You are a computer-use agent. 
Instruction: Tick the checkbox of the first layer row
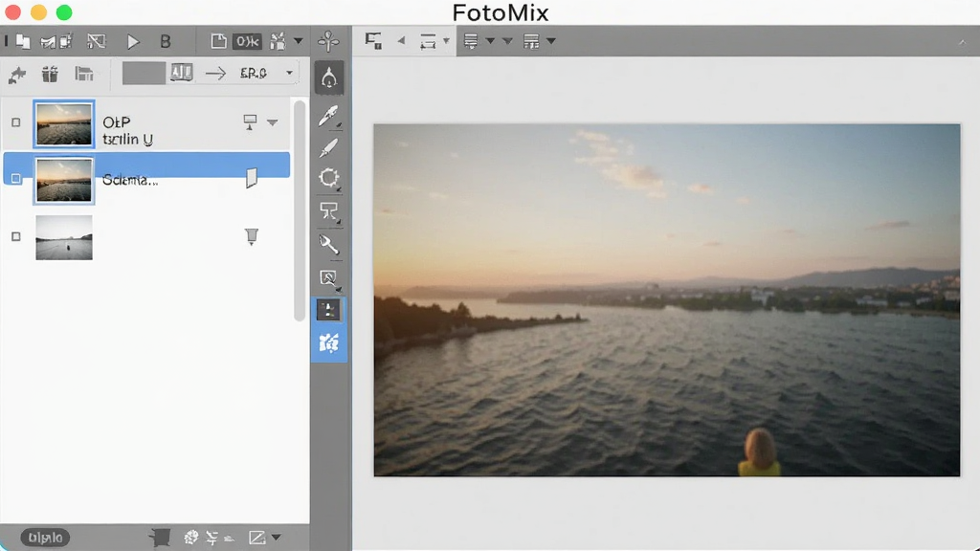coord(16,122)
